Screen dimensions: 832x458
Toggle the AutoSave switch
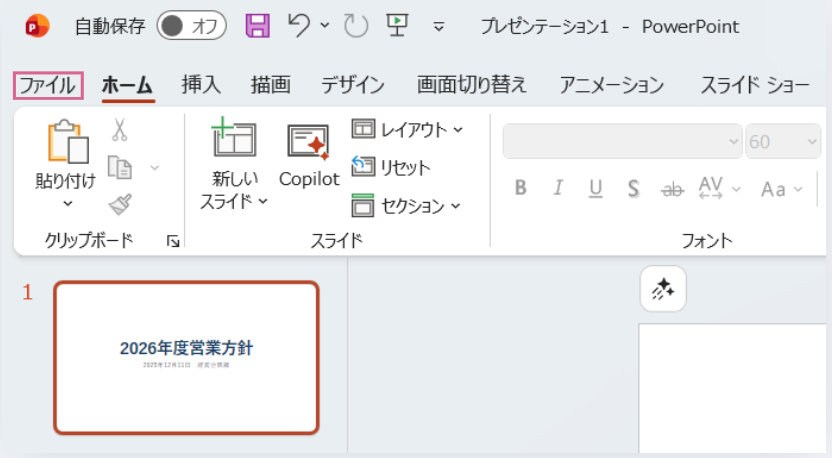(x=191, y=27)
